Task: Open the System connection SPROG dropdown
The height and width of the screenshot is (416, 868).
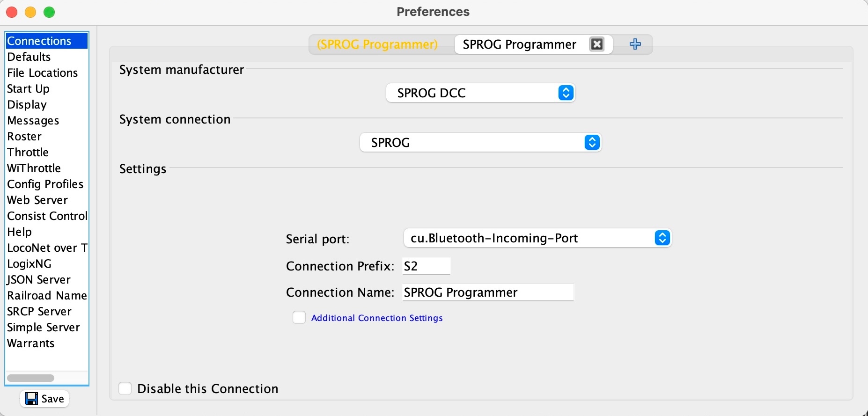Action: point(480,143)
